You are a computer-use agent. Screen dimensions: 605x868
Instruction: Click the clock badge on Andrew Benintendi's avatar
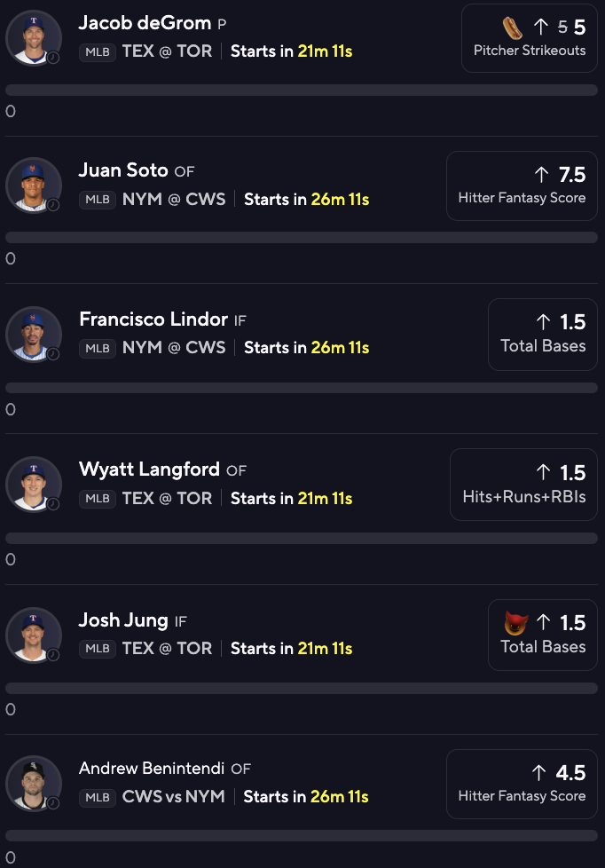pos(53,802)
